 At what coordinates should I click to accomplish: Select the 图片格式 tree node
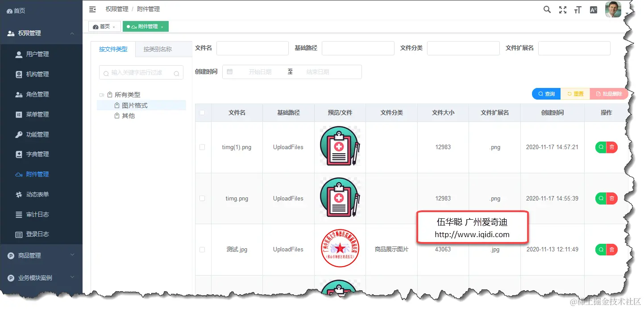(x=134, y=105)
